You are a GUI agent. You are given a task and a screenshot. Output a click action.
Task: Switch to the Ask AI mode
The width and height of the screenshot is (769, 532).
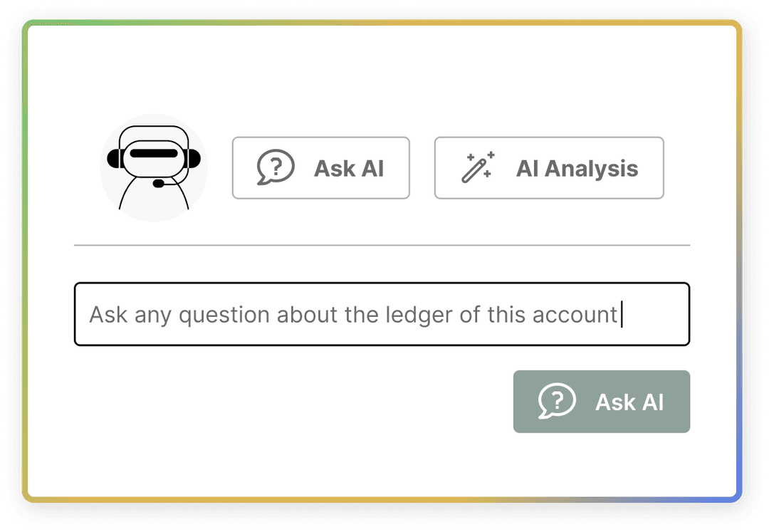pyautogui.click(x=320, y=168)
